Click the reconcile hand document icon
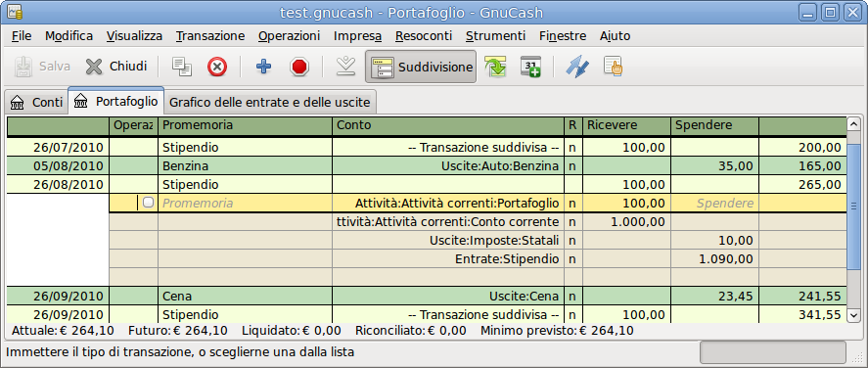 point(613,67)
